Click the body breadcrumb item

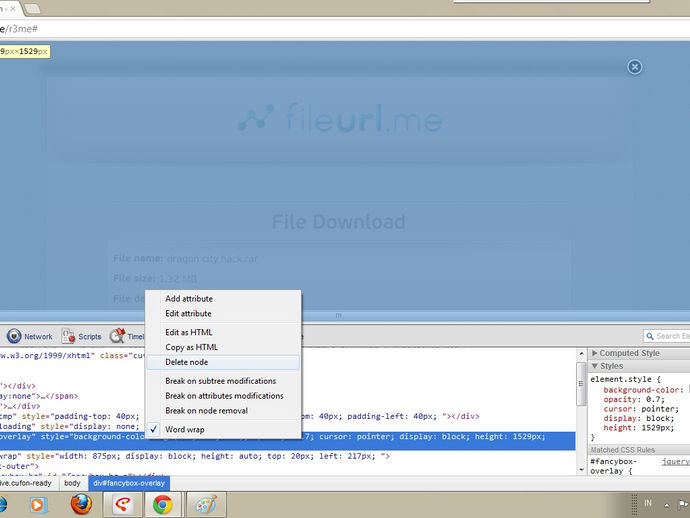coord(72,483)
